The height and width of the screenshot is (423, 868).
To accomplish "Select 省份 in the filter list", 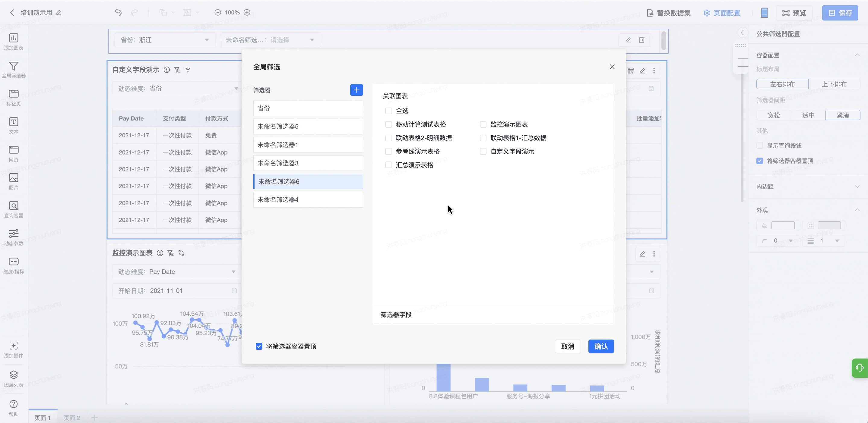I will pos(308,108).
